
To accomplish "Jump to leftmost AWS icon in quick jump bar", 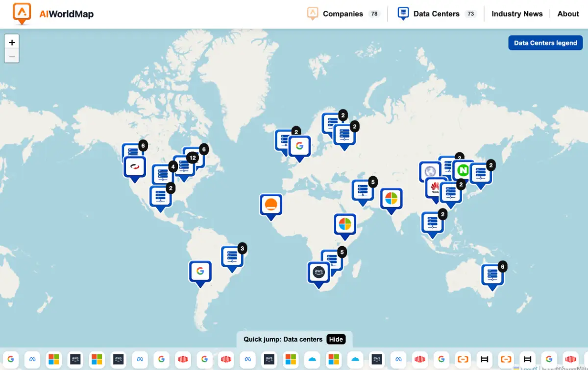I will coord(75,359).
